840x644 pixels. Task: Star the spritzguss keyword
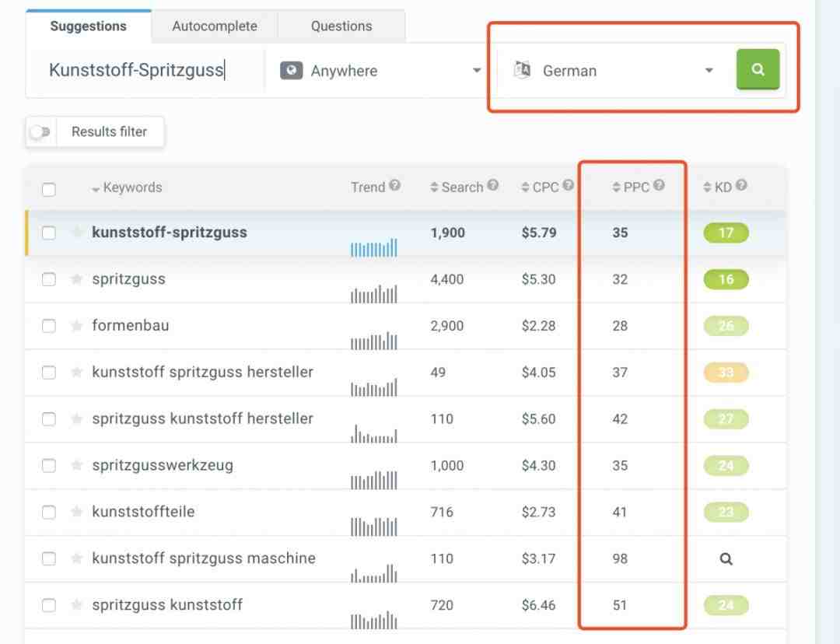[76, 279]
